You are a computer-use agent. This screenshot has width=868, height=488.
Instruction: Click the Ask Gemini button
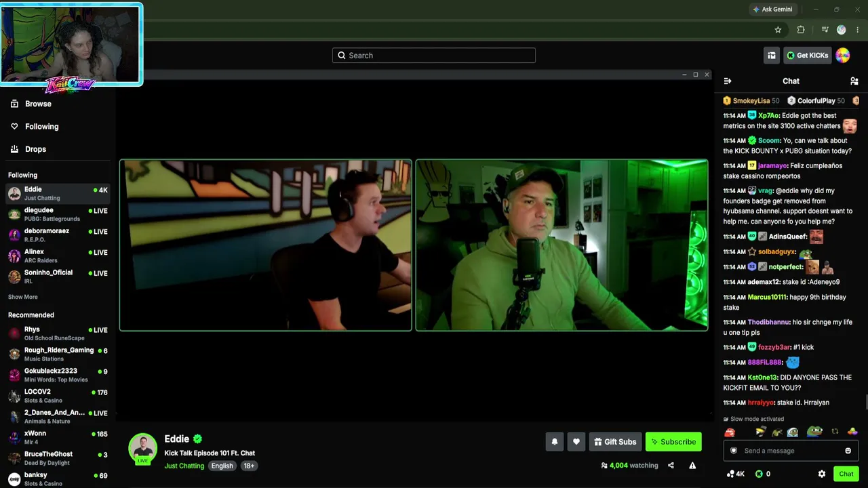[772, 9]
